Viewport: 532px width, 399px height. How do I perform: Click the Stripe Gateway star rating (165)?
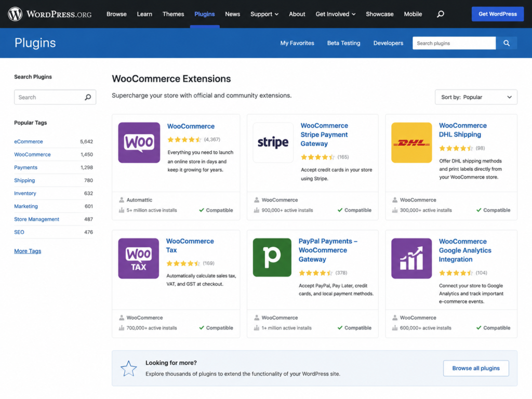317,157
